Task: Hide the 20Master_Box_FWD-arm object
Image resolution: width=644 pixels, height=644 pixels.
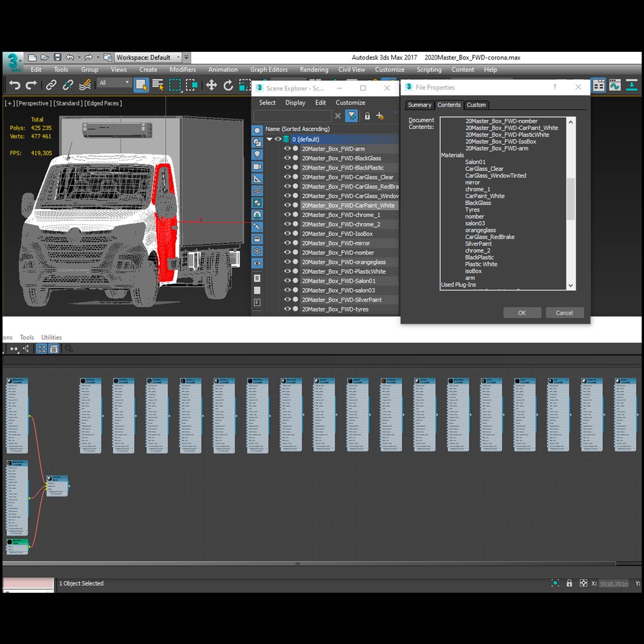Action: pos(287,148)
